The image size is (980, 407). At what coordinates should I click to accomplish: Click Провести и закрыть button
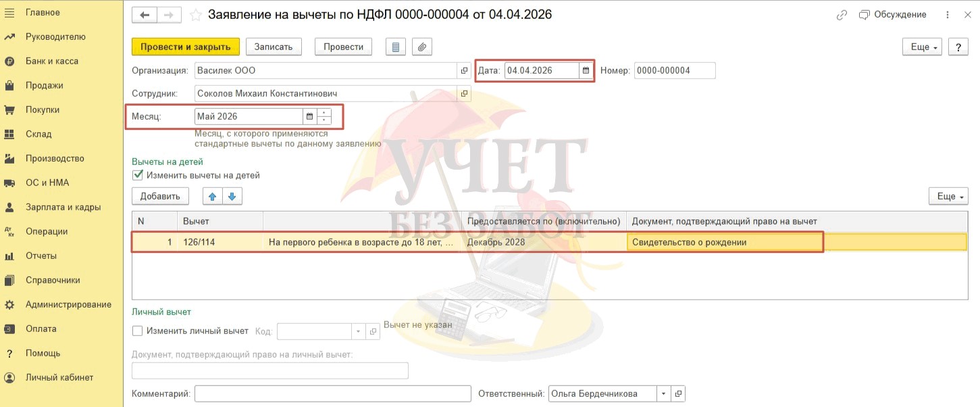coord(186,47)
